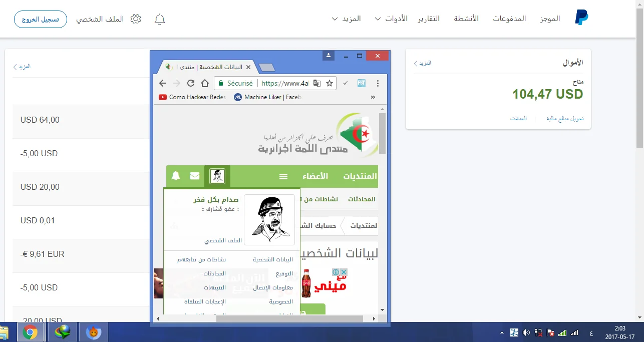Click the forum alerts bell icon
The image size is (644, 342).
coord(176,176)
